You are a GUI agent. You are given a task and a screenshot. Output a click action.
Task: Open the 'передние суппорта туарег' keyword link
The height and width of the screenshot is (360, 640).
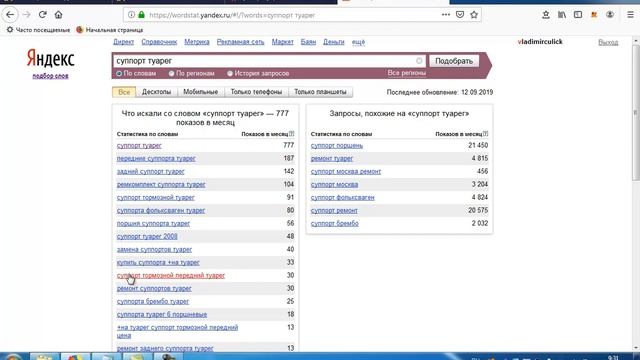tap(156, 158)
